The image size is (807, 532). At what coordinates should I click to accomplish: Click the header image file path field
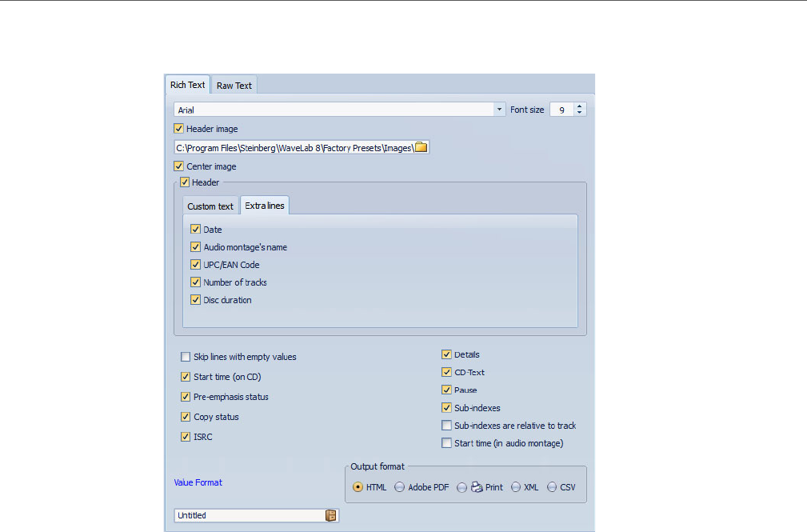[x=294, y=148]
